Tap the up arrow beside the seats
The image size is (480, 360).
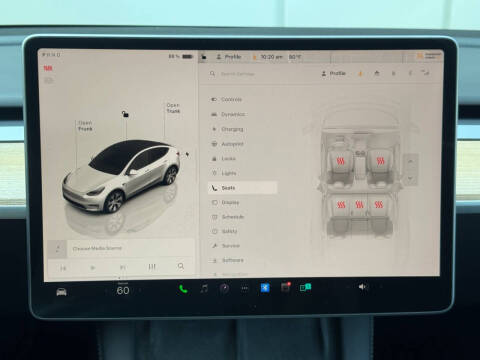411,161
